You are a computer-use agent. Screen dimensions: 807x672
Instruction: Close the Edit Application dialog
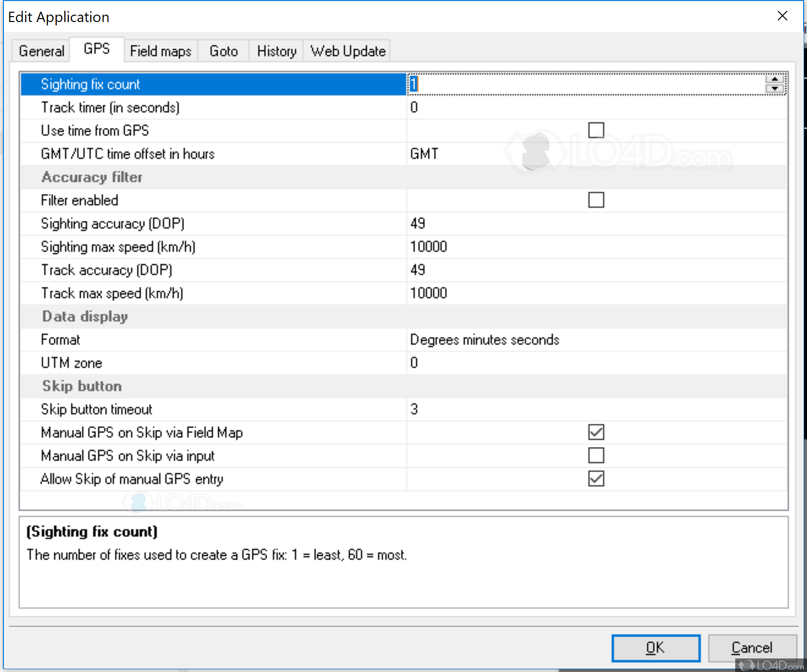coord(782,16)
